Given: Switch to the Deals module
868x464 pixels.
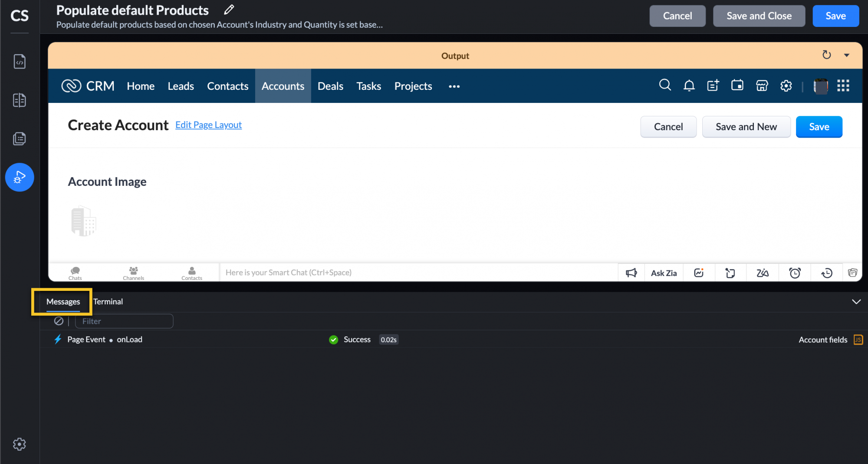Looking at the screenshot, I should [x=330, y=86].
